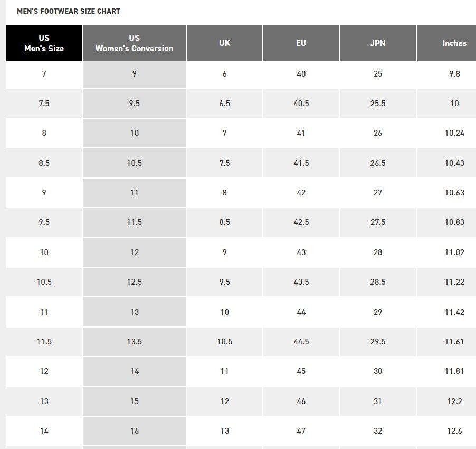This screenshot has height=449, width=476.
Task: Select the JPN size 25 cell
Action: point(378,74)
